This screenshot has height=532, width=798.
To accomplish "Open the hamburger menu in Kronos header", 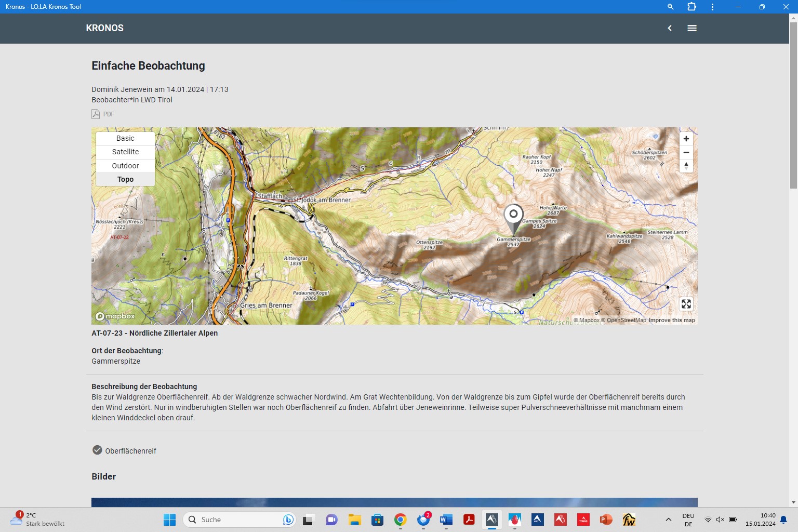I will point(691,28).
